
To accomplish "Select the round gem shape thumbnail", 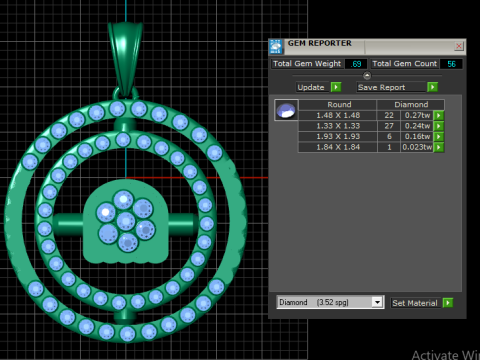I will (286, 110).
